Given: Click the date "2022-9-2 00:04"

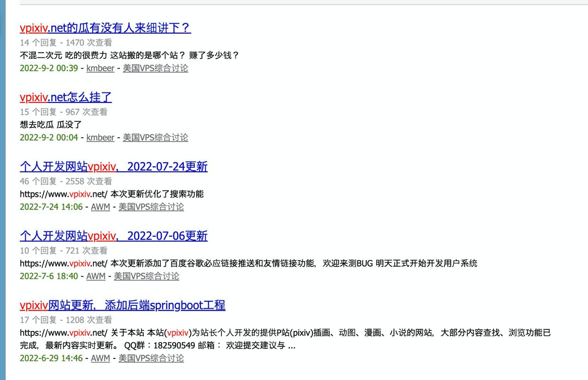Looking at the screenshot, I should click(x=49, y=138).
